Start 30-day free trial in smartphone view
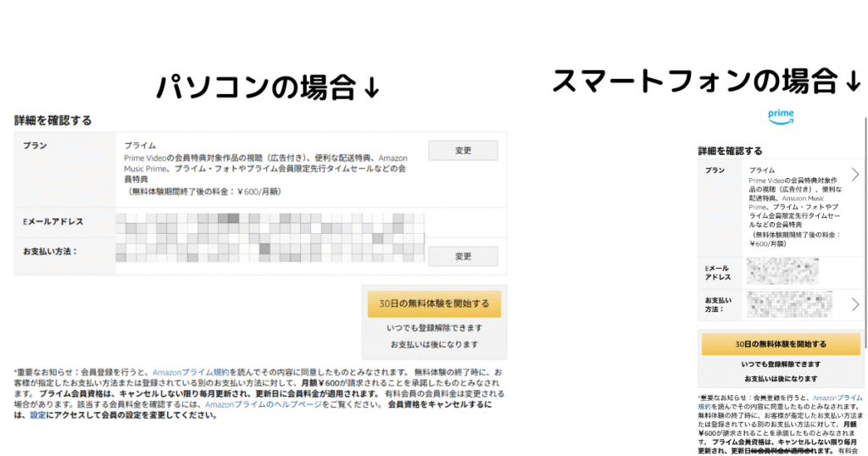The height and width of the screenshot is (456, 868). 781,344
